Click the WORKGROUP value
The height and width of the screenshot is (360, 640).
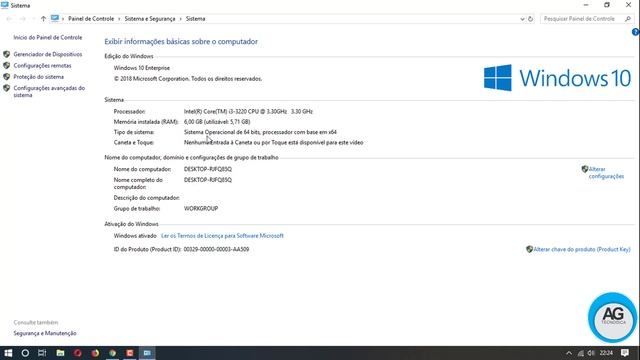[201, 209]
